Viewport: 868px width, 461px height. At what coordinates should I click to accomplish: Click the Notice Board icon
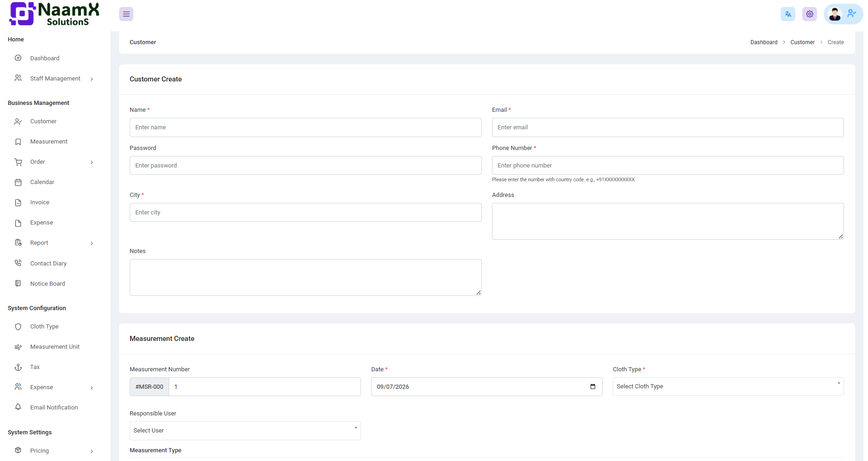click(x=18, y=283)
